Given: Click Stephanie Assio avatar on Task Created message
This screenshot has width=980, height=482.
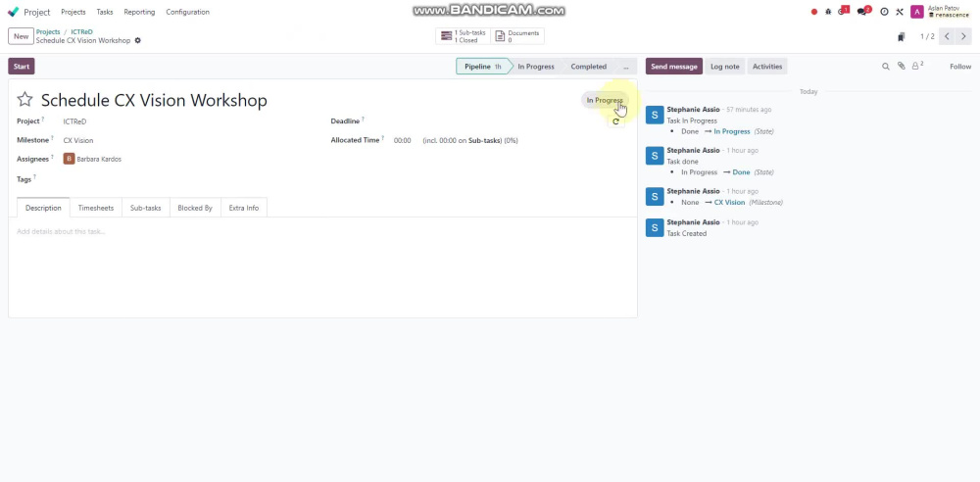Looking at the screenshot, I should click(655, 227).
